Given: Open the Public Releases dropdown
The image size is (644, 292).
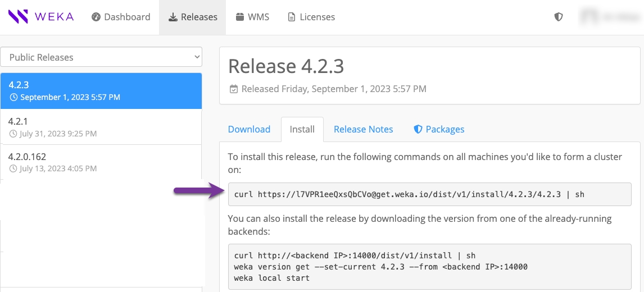Looking at the screenshot, I should [x=101, y=57].
